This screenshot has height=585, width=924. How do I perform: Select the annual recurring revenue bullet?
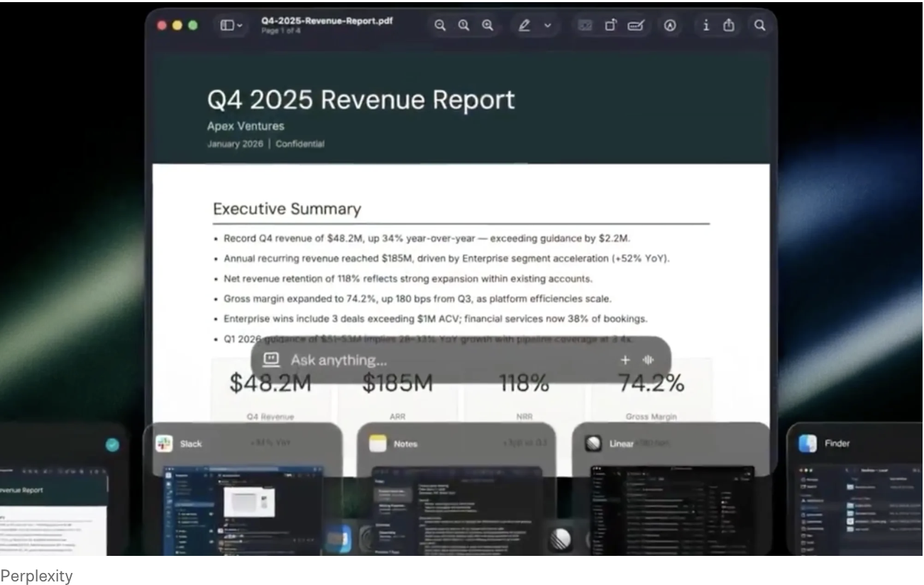pyautogui.click(x=441, y=258)
